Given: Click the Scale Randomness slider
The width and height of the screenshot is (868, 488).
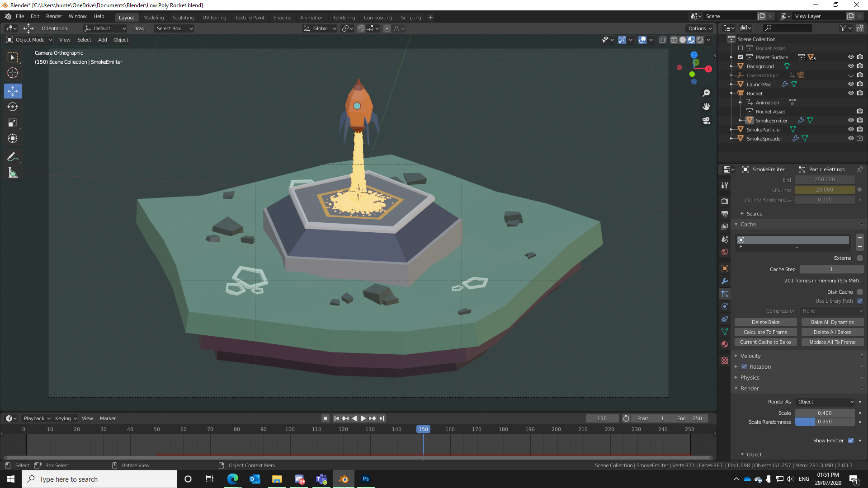Looking at the screenshot, I should pos(825,422).
